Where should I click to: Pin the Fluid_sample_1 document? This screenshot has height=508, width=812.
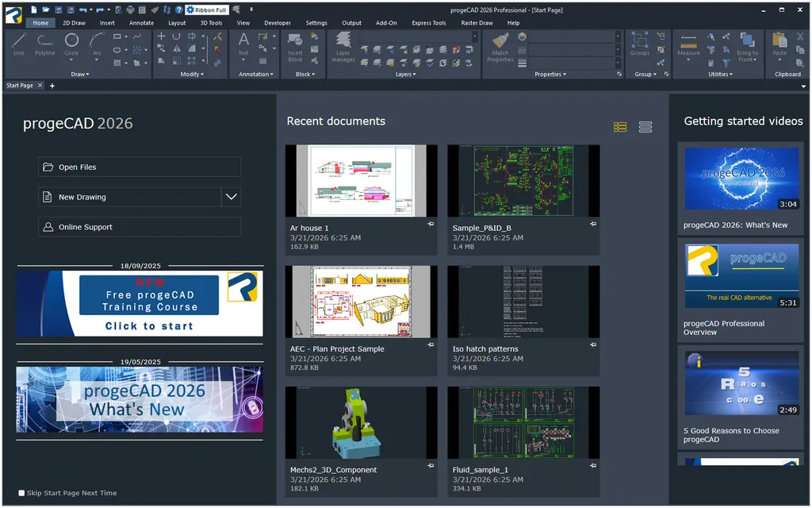tap(593, 465)
